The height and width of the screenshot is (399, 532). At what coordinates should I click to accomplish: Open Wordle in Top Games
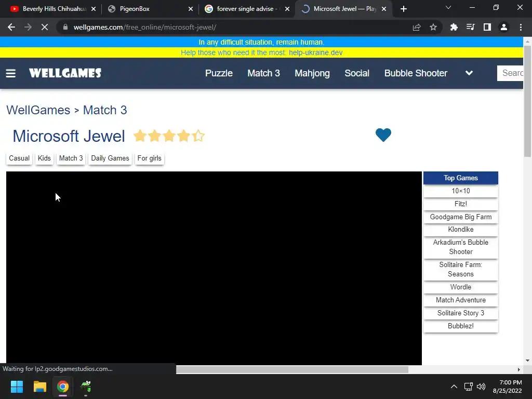(461, 287)
